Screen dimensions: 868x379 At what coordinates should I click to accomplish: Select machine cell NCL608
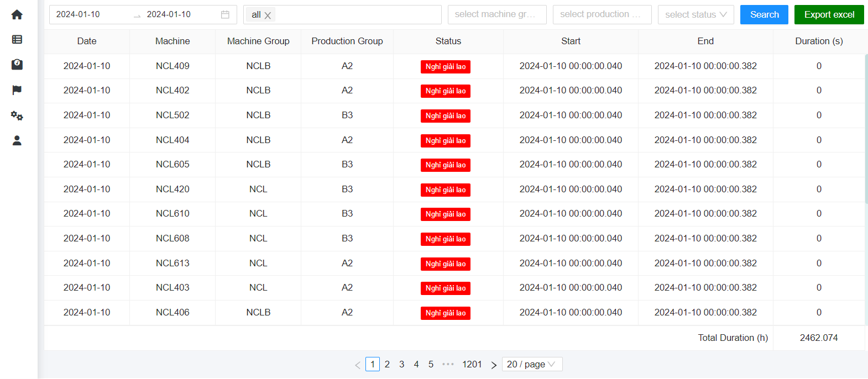tap(172, 238)
